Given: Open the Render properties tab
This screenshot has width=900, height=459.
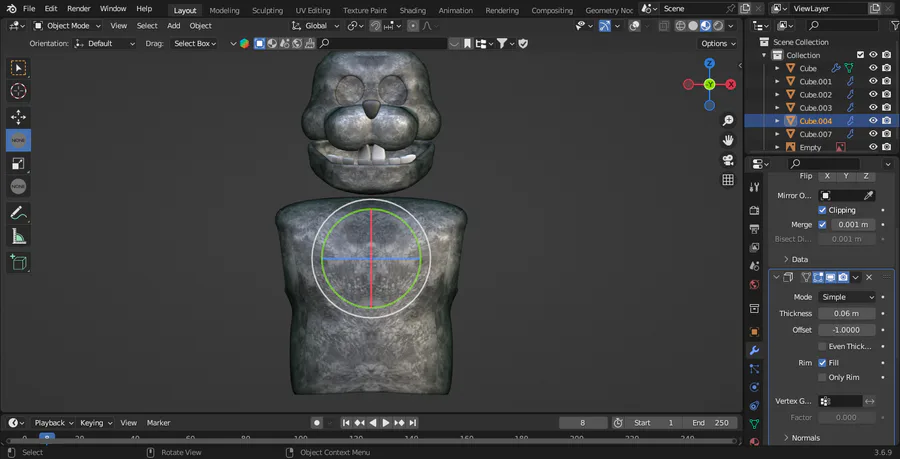Looking at the screenshot, I should tap(754, 211).
